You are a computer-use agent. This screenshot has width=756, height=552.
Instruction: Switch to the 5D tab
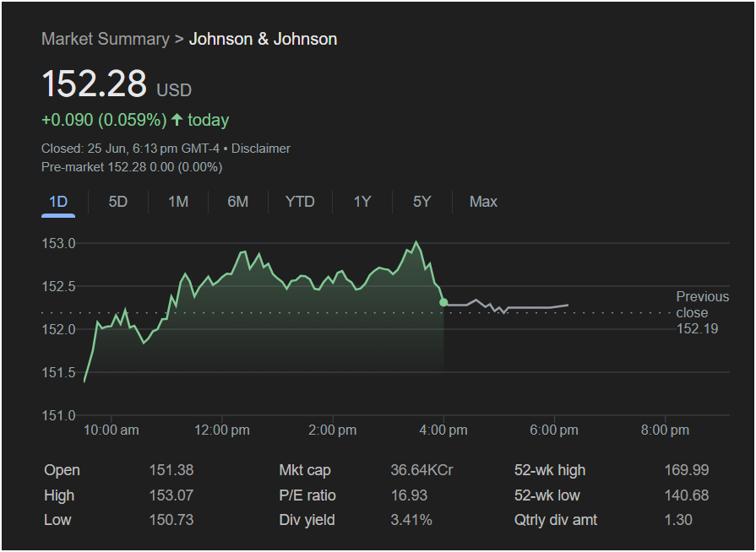click(118, 202)
